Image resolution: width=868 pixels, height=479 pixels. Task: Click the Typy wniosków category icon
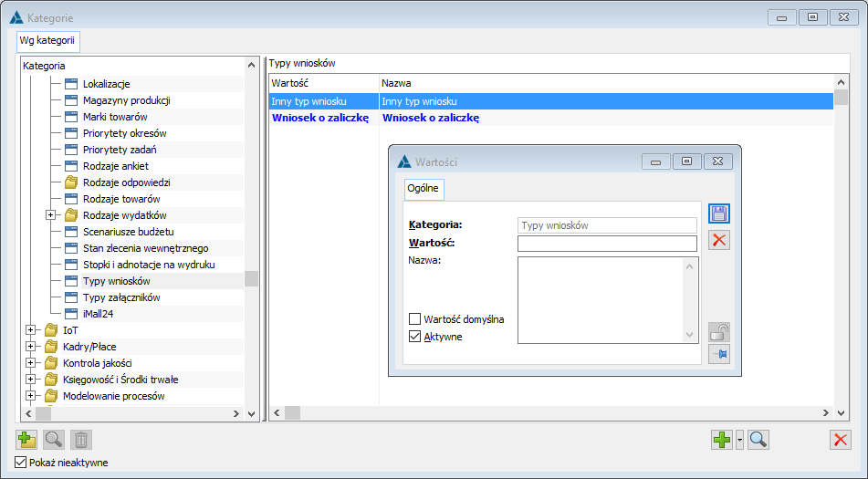pyautogui.click(x=71, y=281)
